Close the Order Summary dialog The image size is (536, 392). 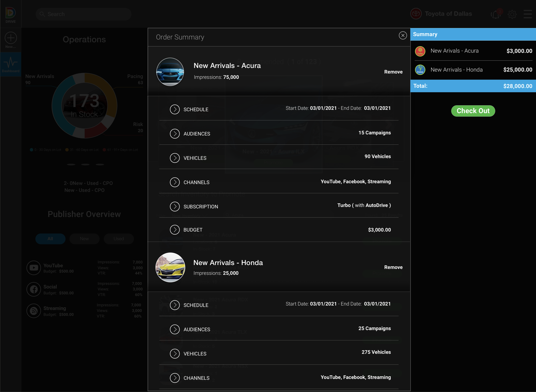(403, 35)
